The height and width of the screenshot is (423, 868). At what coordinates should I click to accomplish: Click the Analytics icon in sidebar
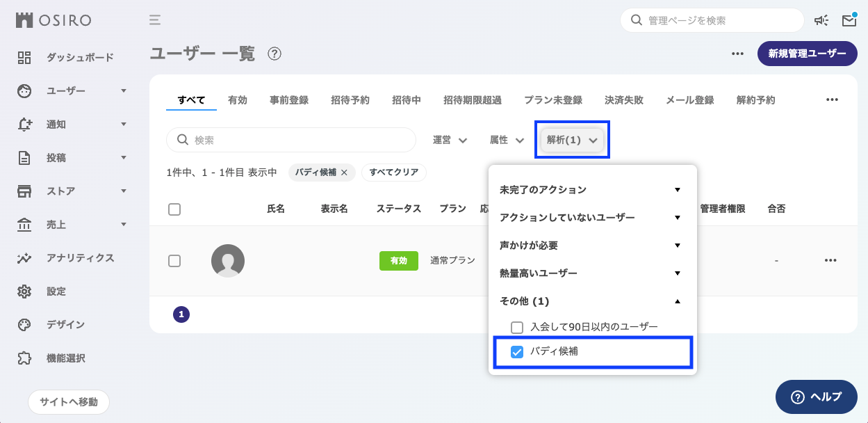24,258
